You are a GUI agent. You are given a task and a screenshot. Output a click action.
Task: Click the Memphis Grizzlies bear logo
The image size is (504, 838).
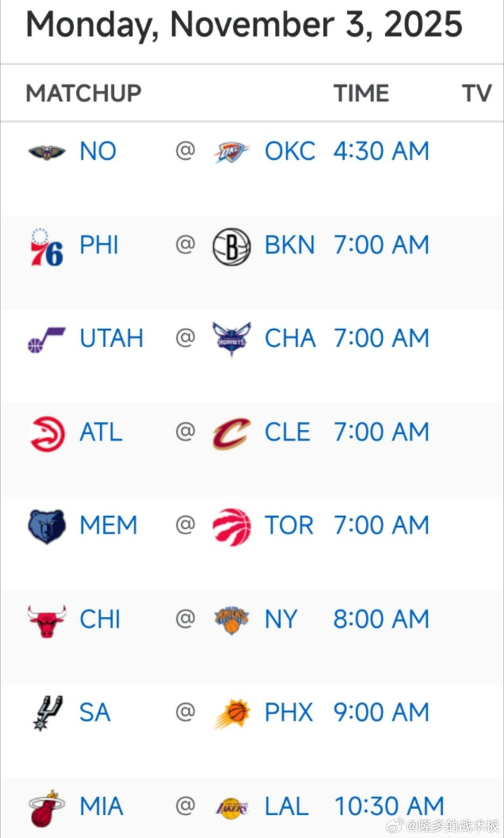46,525
